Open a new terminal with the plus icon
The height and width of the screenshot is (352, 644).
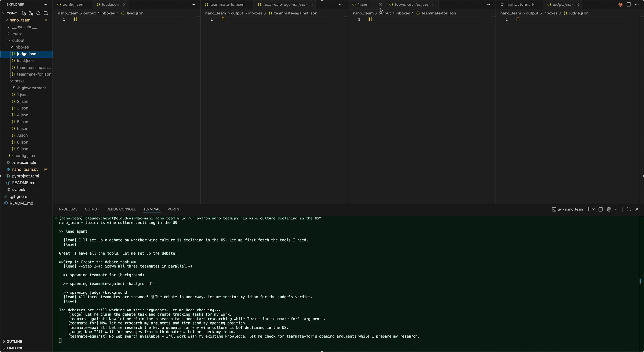(x=589, y=209)
